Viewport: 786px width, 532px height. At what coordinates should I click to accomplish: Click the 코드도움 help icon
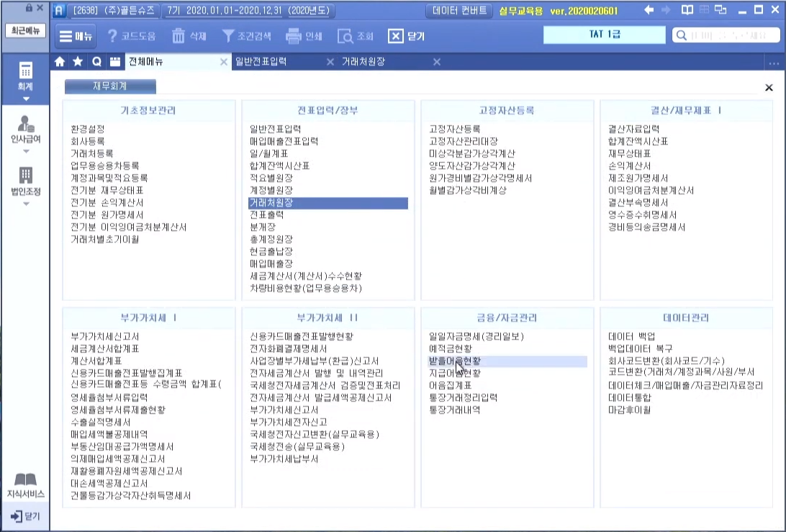point(113,36)
